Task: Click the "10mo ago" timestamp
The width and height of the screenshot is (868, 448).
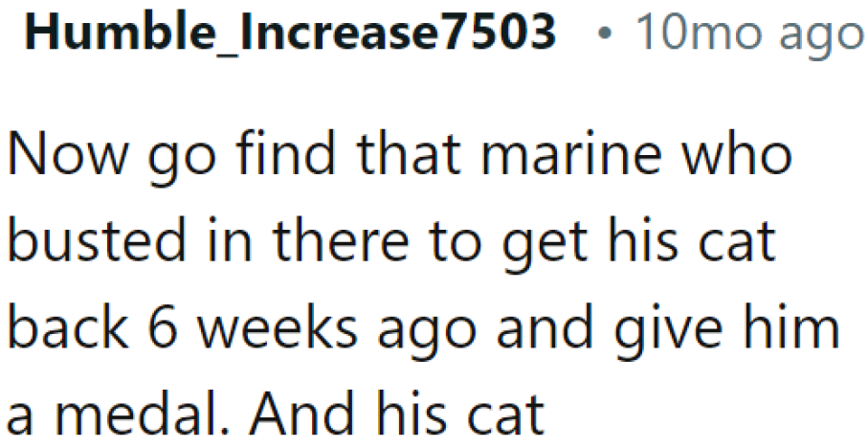Action: click(748, 34)
